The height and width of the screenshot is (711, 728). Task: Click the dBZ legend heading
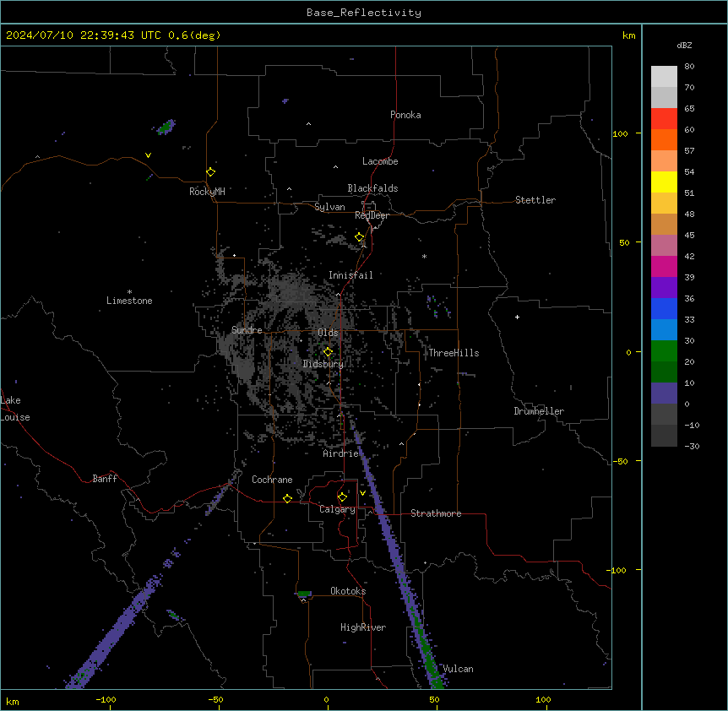[684, 45]
